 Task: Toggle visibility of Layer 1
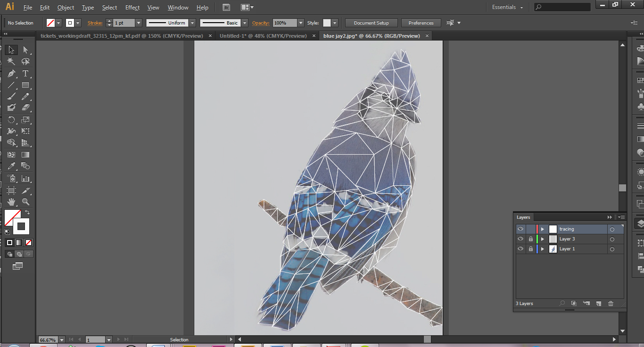(520, 248)
